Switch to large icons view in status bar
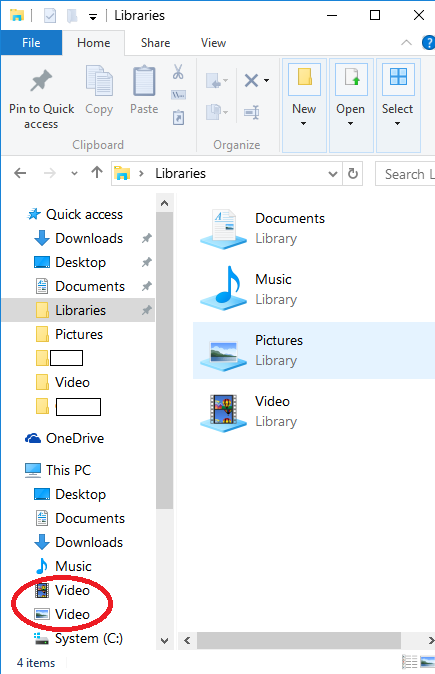This screenshot has height=674, width=435. [x=427, y=662]
